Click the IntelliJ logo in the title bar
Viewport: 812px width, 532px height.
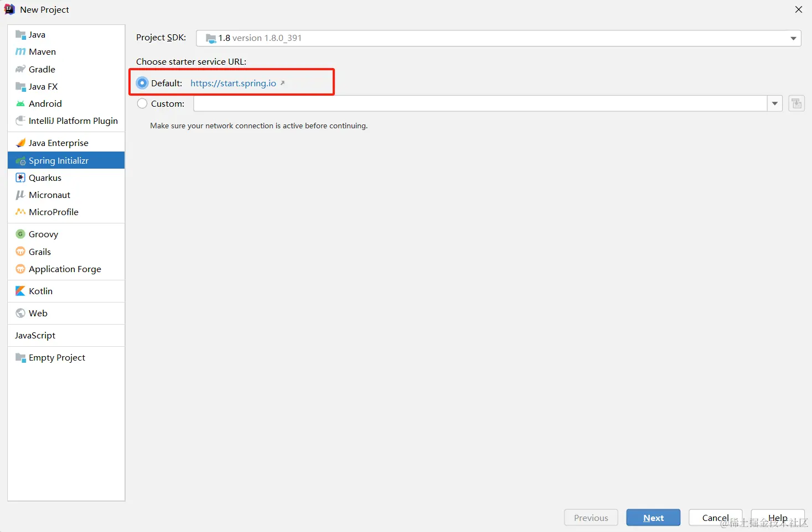click(x=10, y=9)
